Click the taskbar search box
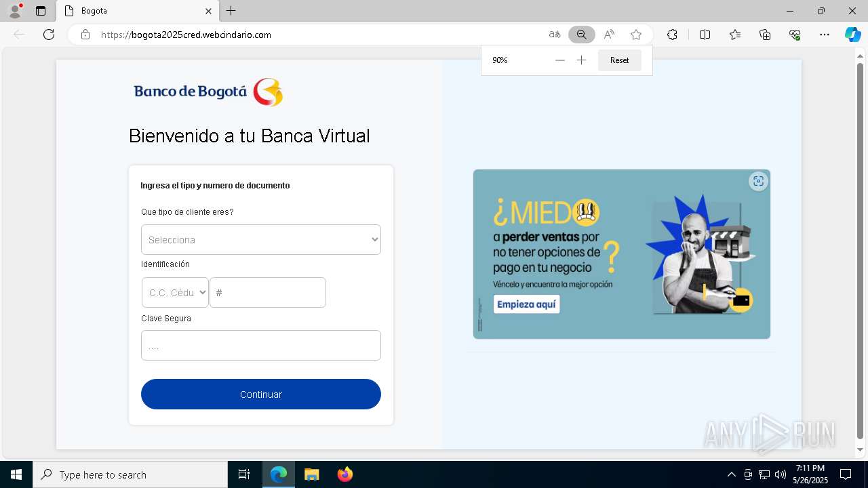 click(x=130, y=474)
